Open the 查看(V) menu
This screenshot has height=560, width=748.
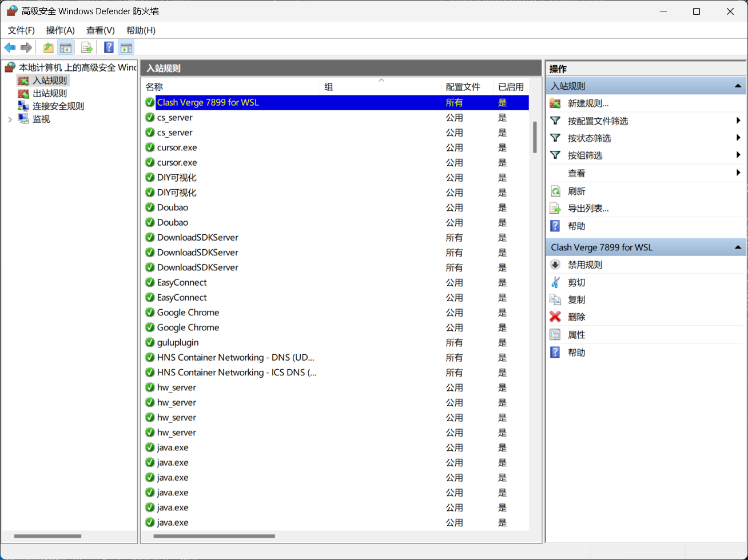click(100, 30)
